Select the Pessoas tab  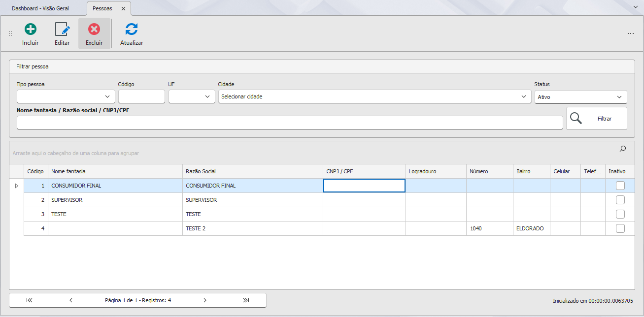click(x=102, y=9)
